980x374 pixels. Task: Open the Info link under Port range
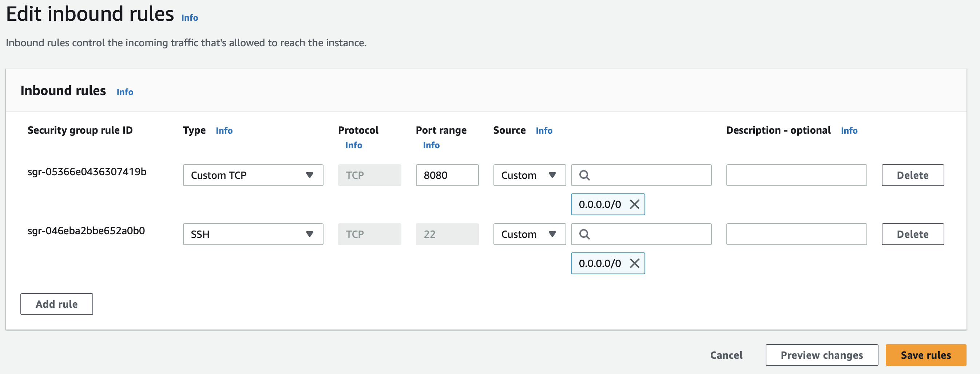click(x=431, y=145)
